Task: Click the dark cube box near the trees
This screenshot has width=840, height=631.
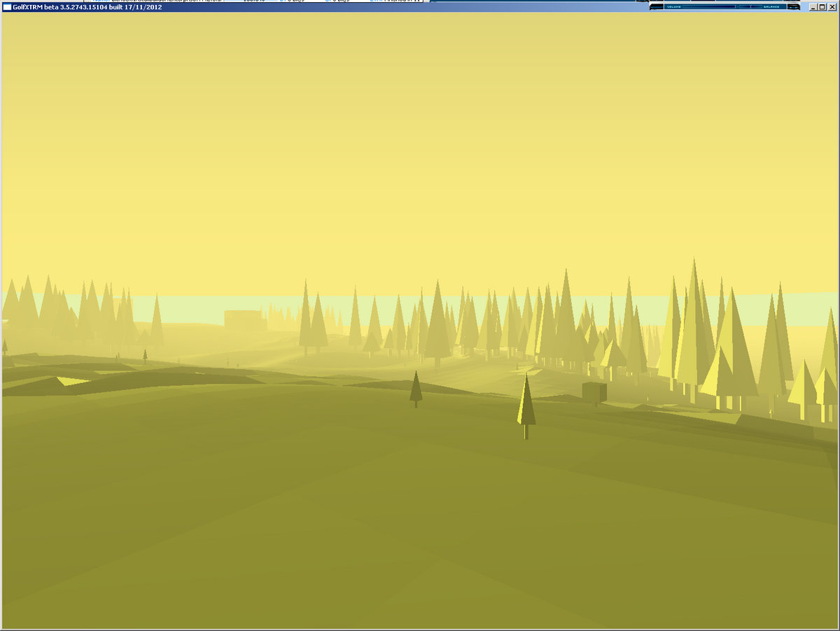Action: click(x=594, y=391)
